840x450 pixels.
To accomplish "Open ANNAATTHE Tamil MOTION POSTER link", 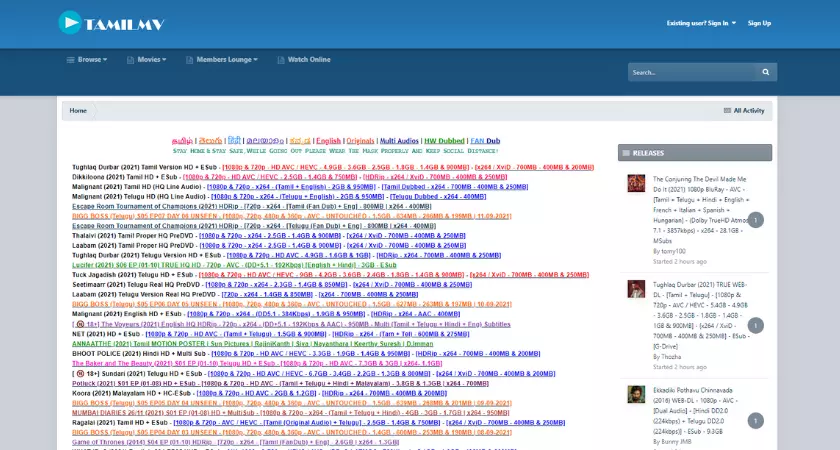I will coord(253,344).
